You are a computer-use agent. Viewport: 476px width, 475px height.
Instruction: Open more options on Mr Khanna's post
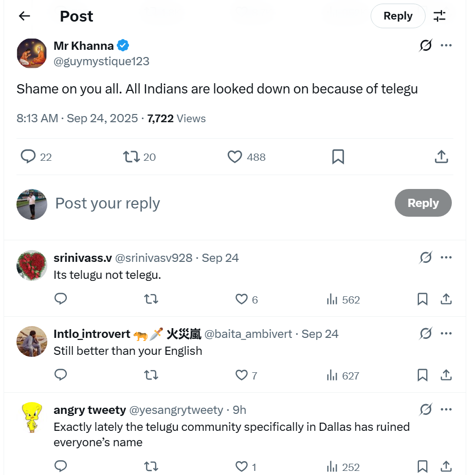click(446, 46)
